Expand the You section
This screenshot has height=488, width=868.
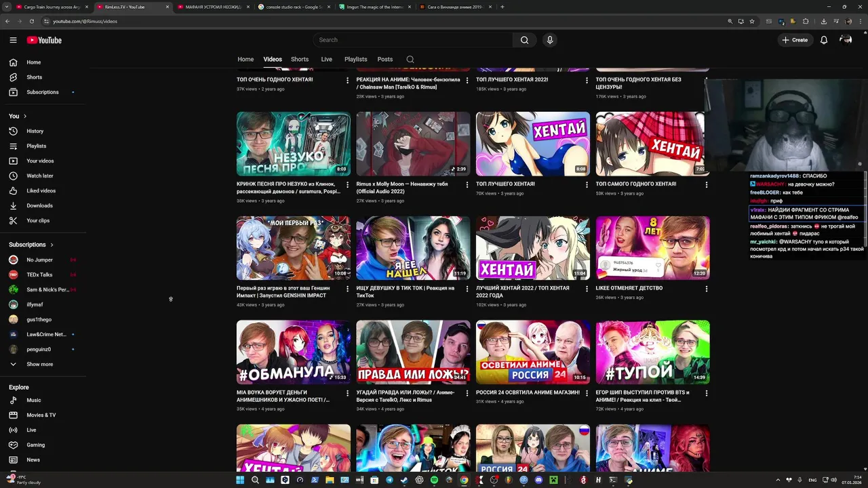[18, 116]
